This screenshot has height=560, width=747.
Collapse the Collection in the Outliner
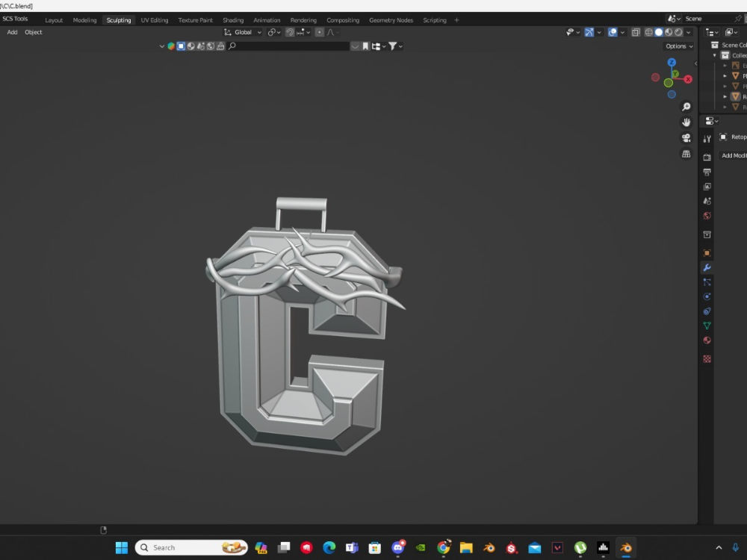(x=715, y=55)
